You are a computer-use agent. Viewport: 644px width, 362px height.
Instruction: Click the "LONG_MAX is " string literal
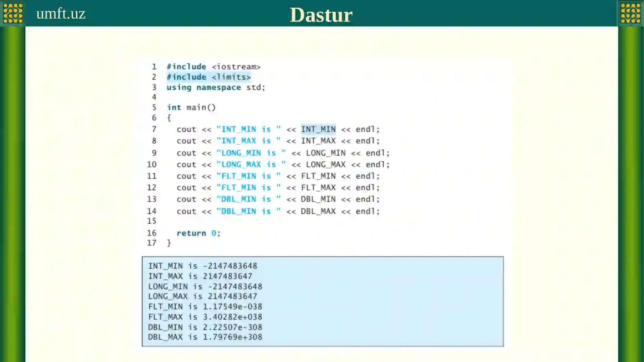click(251, 165)
